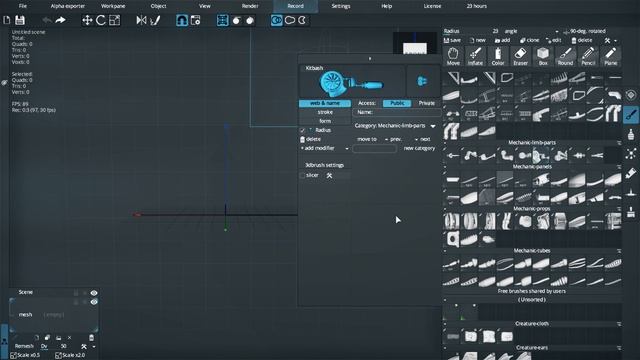Switch to the form tab
640x360 pixels.
point(325,121)
